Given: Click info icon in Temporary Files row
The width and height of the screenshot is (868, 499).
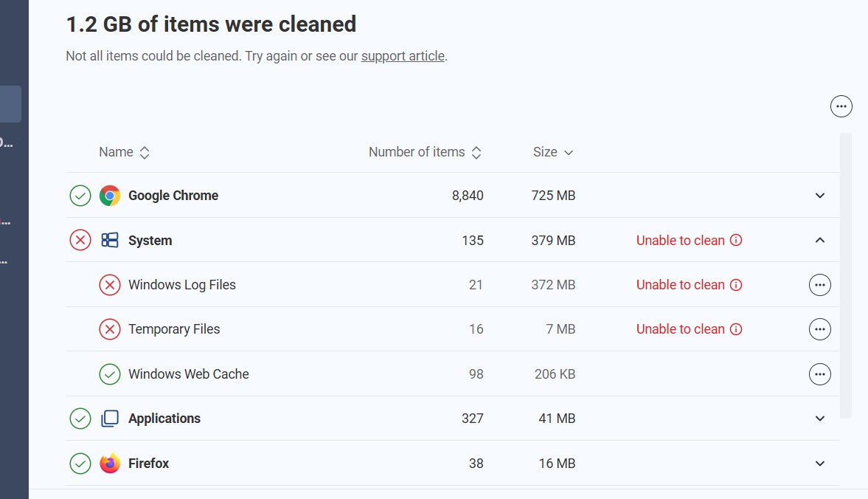Looking at the screenshot, I should pos(735,329).
